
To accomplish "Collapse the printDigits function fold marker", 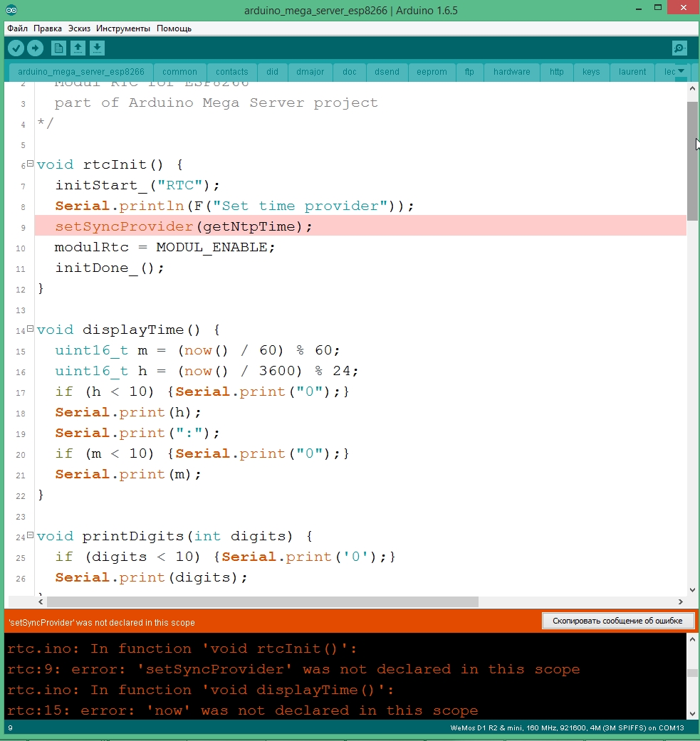I will [30, 535].
